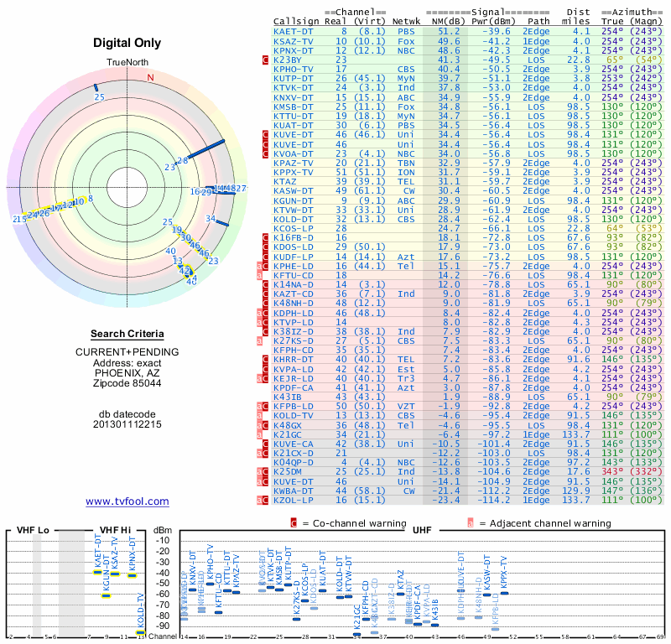Screen dimensions: 671x644
Task: Click the co-channel warning icon beside K23BY
Action: click(x=266, y=60)
